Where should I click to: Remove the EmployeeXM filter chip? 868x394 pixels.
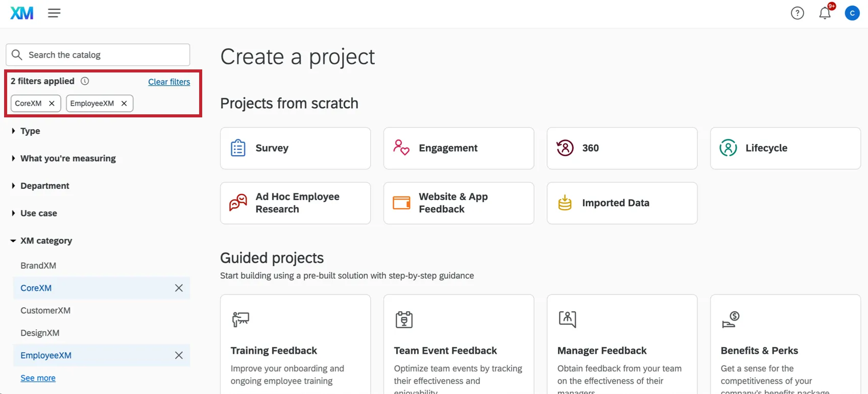pyautogui.click(x=124, y=103)
